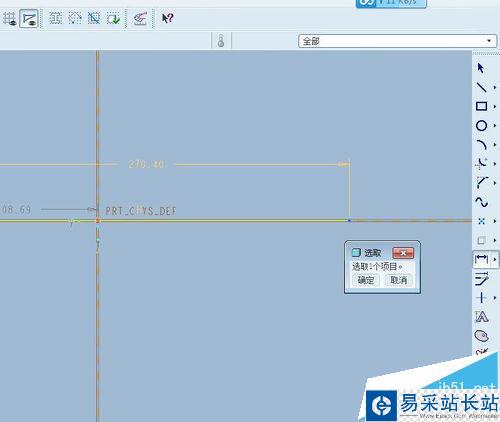Toggle the grid display icon
The width and height of the screenshot is (500, 422).
pyautogui.click(x=9, y=19)
